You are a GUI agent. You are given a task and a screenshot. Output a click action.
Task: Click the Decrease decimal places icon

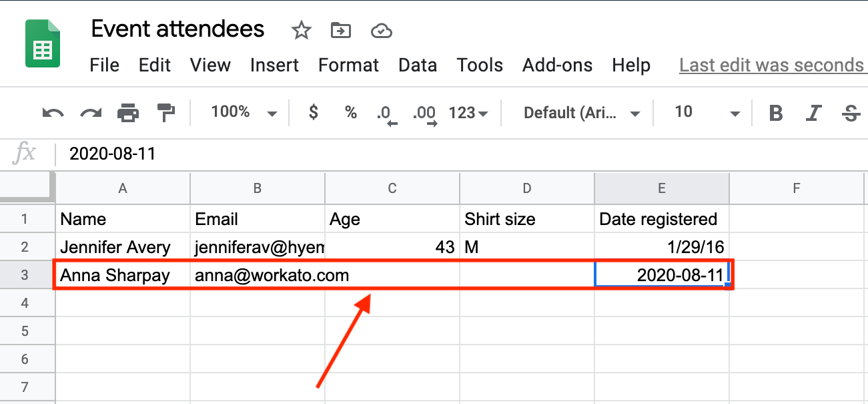[386, 112]
